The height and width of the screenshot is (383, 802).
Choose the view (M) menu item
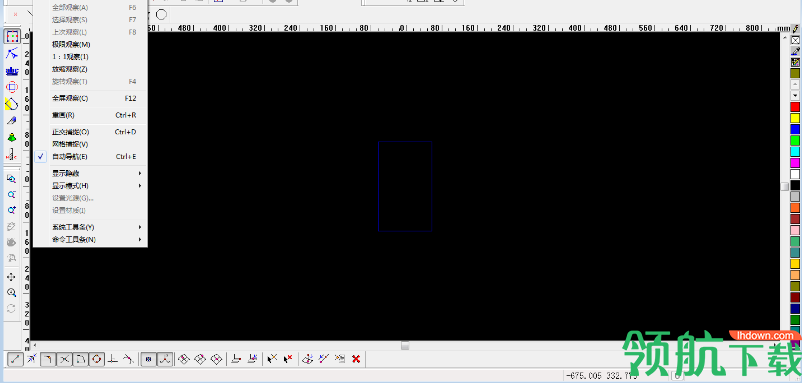coord(90,44)
